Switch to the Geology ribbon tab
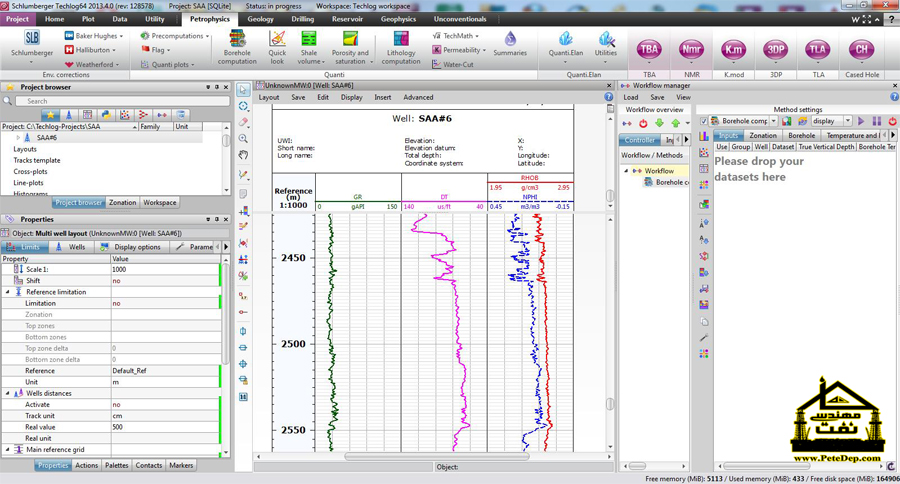The width and height of the screenshot is (900, 484). (260, 19)
